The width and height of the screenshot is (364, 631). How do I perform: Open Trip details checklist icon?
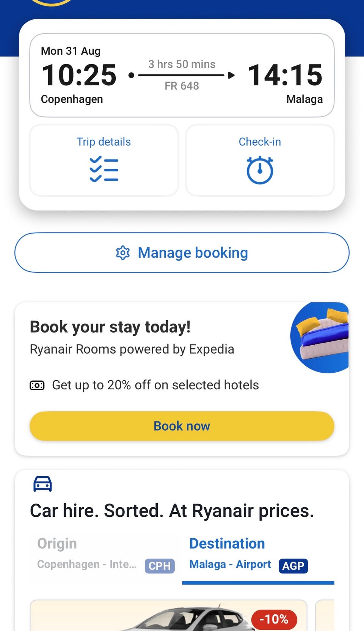tap(104, 169)
